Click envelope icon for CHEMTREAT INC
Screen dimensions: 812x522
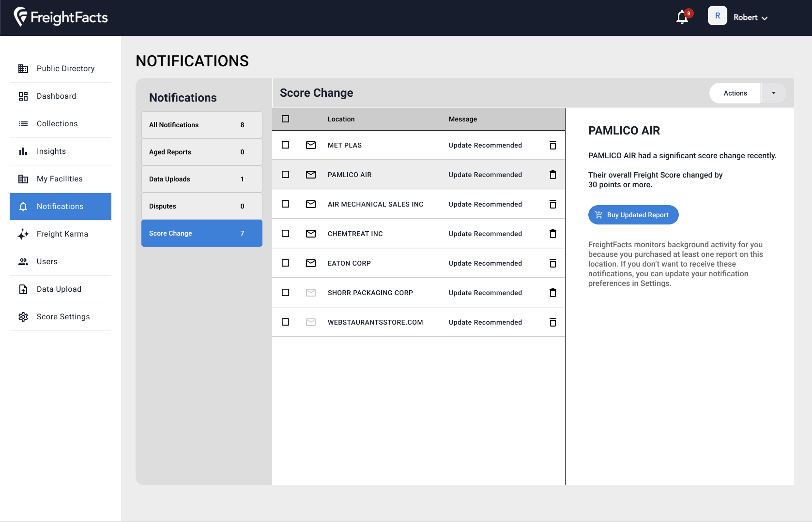coord(311,234)
